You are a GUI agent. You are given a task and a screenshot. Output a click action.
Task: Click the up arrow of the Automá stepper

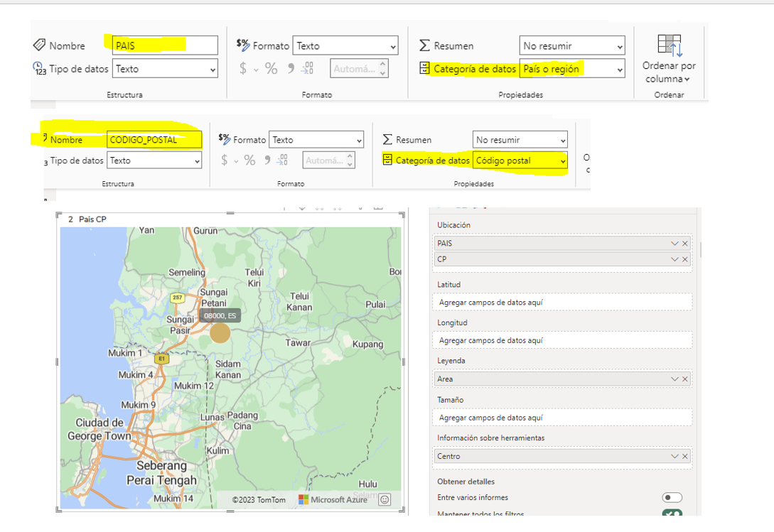(x=382, y=63)
